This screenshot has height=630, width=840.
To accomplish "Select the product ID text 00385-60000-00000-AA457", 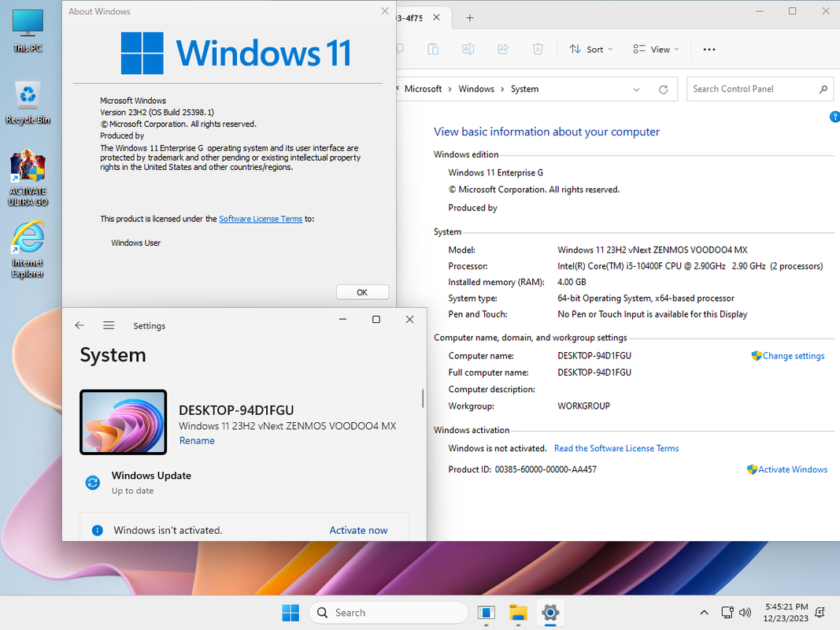I will click(x=546, y=469).
